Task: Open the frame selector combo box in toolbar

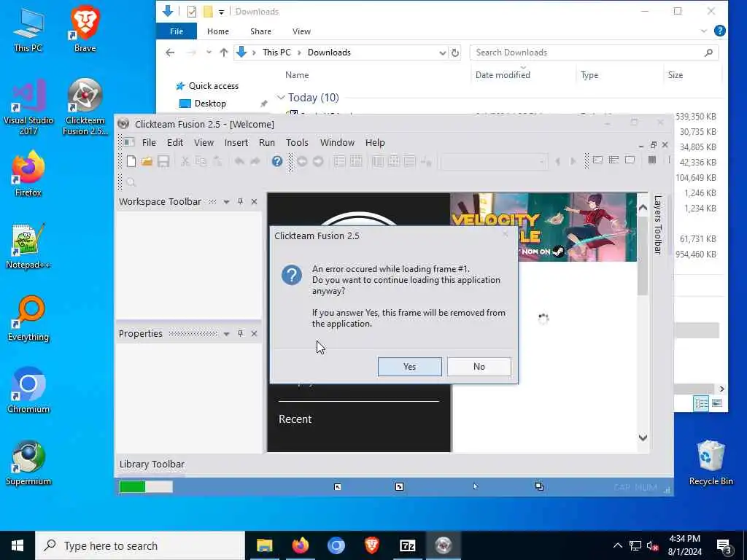Action: pos(494,161)
